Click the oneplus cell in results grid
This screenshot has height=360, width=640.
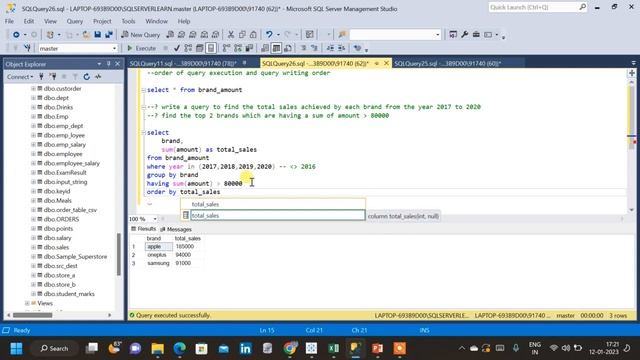point(159,255)
